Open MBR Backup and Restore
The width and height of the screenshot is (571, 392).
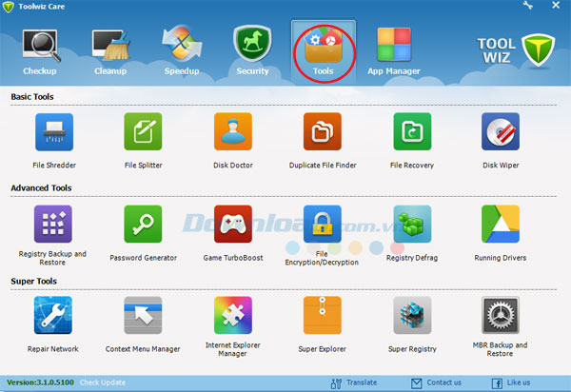point(501,315)
